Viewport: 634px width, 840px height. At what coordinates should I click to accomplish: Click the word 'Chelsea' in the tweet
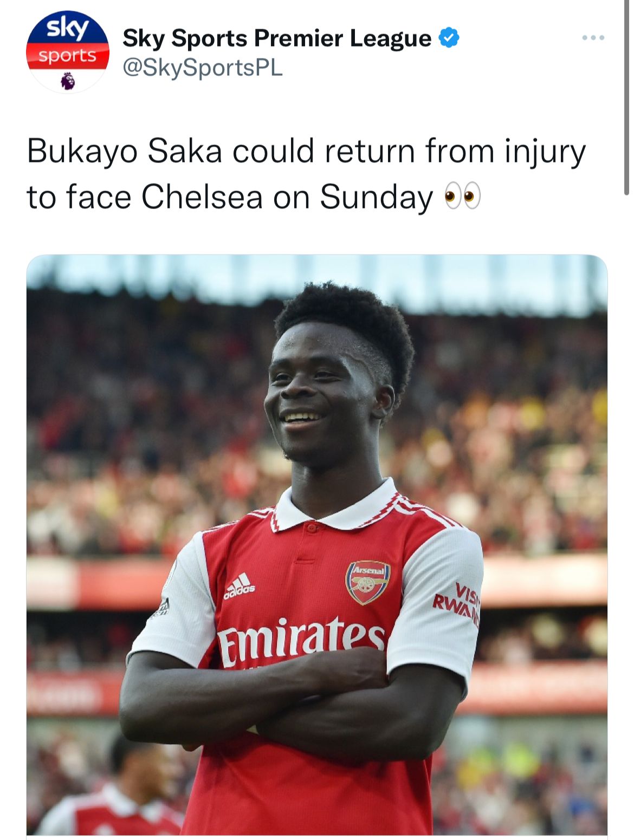coord(202,197)
